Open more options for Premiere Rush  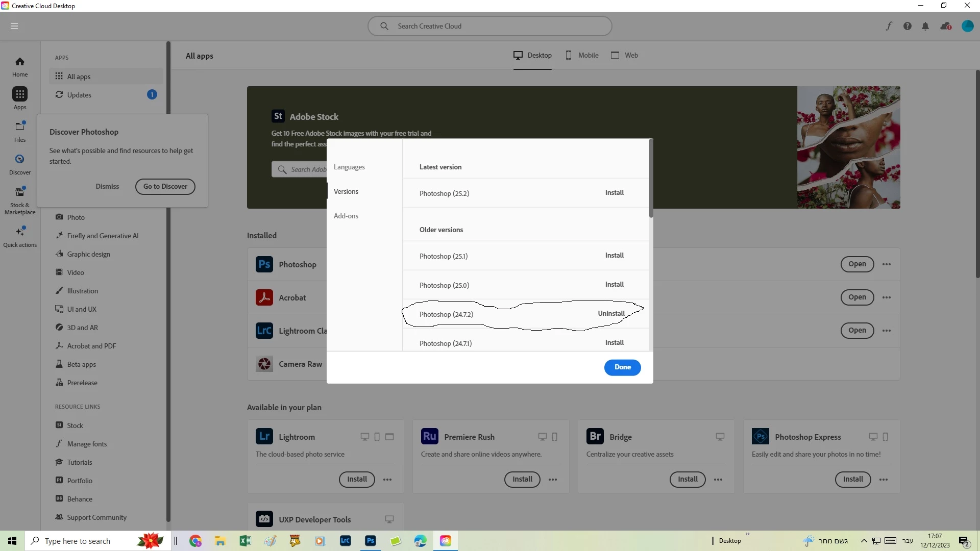(x=553, y=480)
